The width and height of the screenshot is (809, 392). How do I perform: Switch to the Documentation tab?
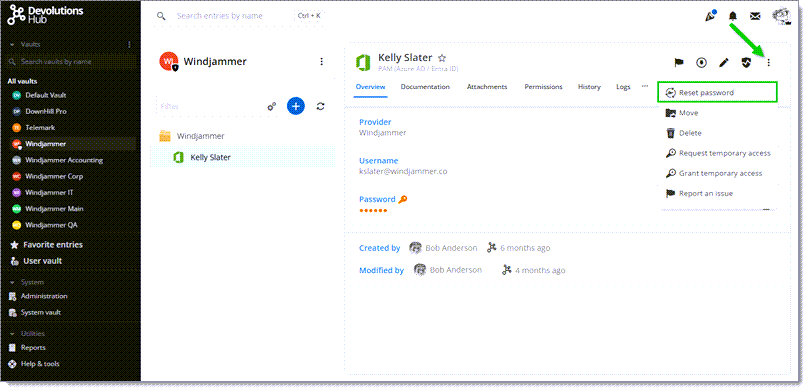pyautogui.click(x=425, y=87)
